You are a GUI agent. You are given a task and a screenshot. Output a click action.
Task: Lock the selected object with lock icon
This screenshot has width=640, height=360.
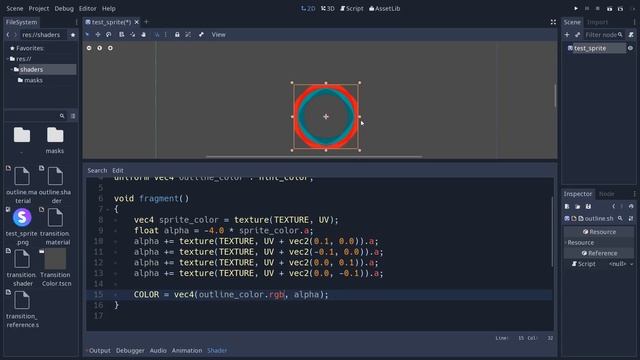[177, 35]
